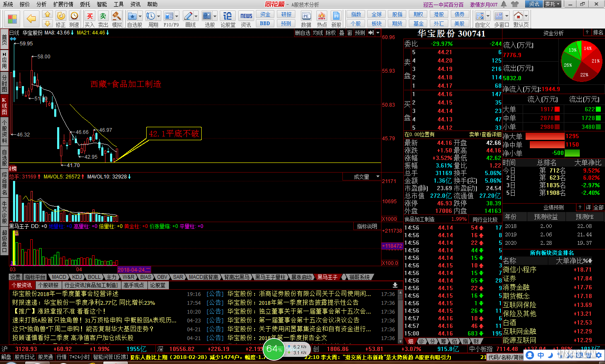Click the red 买入 buy icon
605x364 pixels.
89,16
